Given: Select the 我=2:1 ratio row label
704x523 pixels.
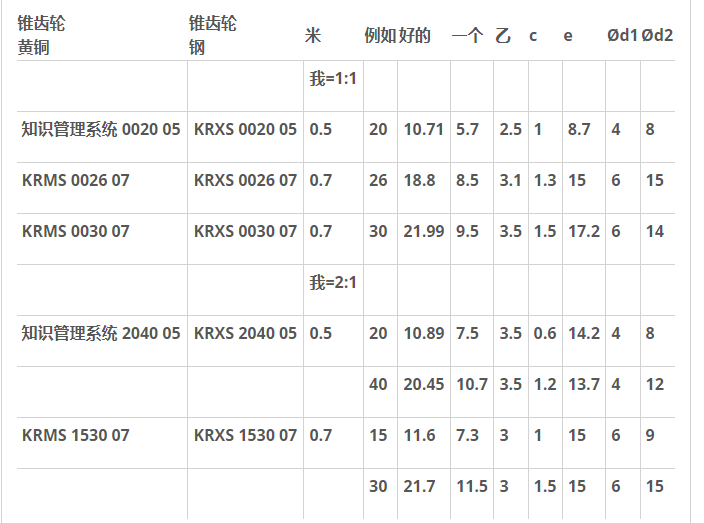Looking at the screenshot, I should pyautogui.click(x=333, y=283).
